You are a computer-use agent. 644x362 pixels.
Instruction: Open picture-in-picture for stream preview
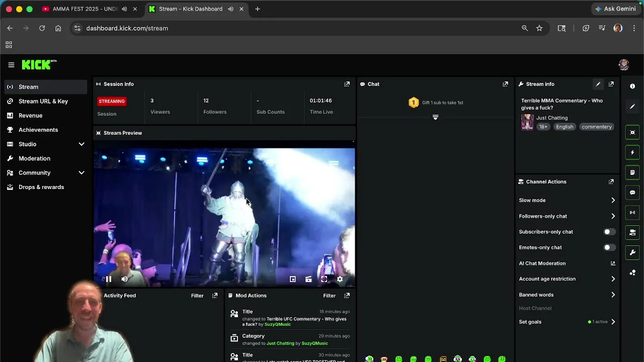coord(293,279)
